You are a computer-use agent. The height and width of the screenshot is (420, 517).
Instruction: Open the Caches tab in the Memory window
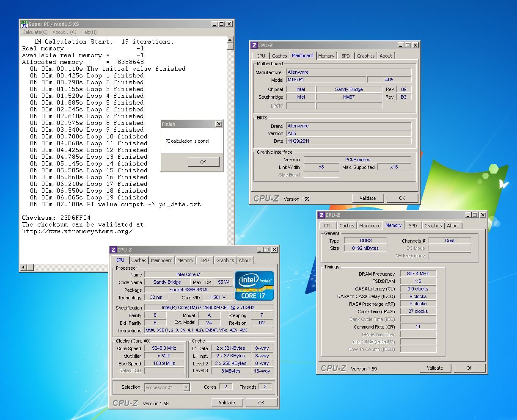[x=346, y=226]
